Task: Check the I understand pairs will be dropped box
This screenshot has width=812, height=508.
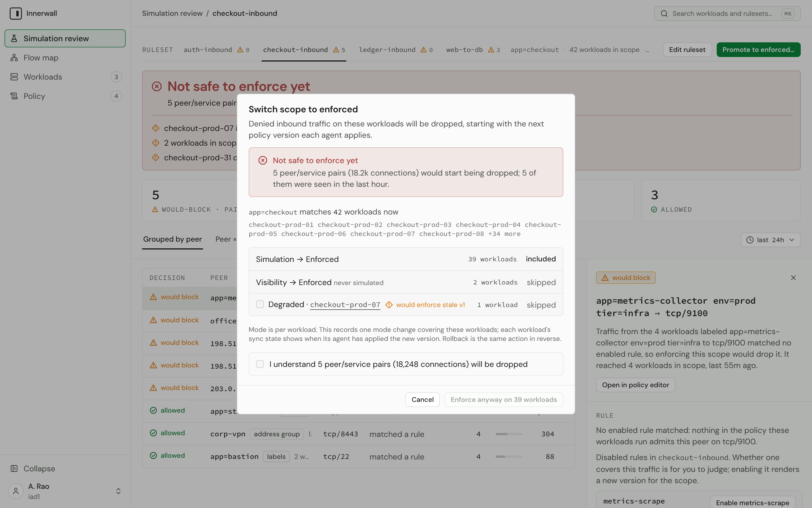Action: [260, 364]
